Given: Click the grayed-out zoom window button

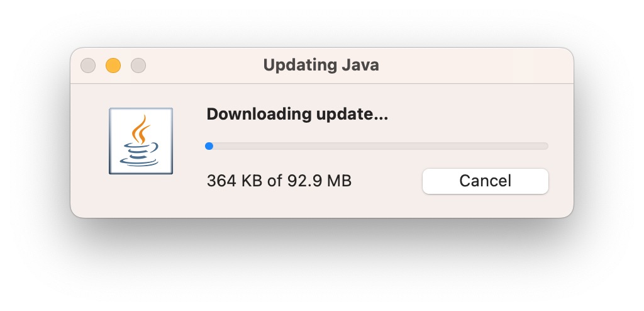Looking at the screenshot, I should coord(138,65).
